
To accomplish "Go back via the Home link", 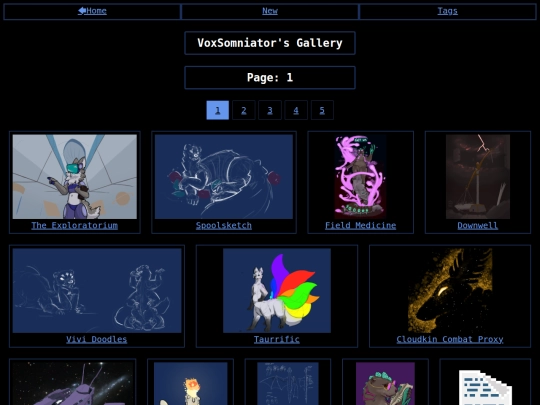I will pos(92,11).
